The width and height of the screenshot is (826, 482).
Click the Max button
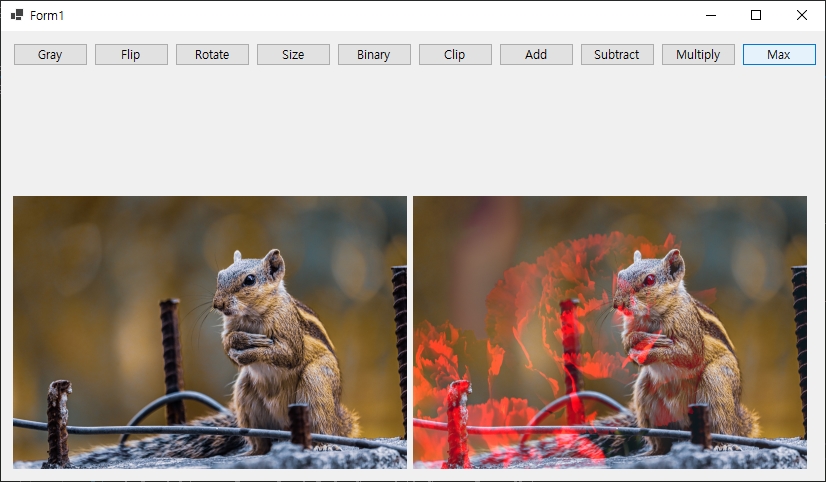[779, 55]
